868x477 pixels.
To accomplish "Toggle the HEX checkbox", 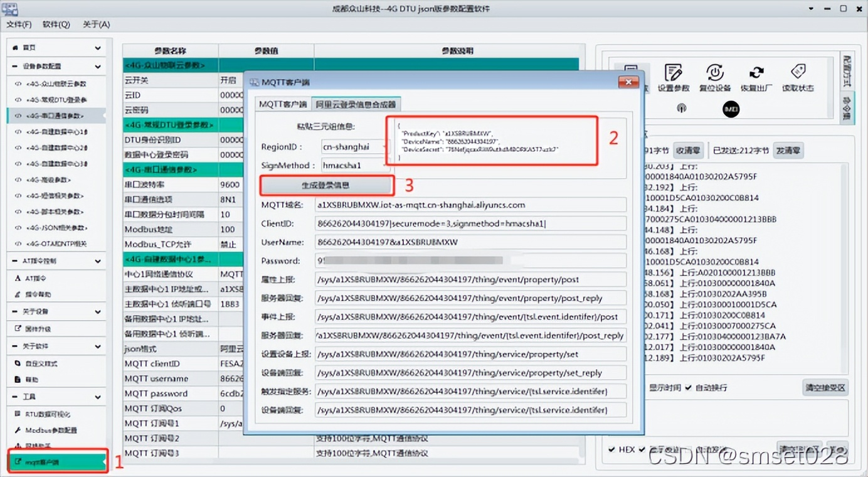I will coord(612,449).
